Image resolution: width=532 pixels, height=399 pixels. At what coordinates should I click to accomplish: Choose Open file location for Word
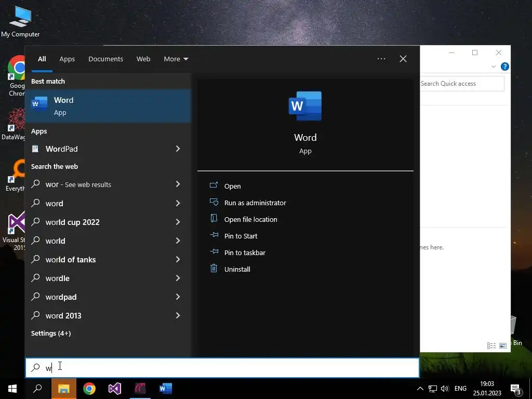[251, 219]
